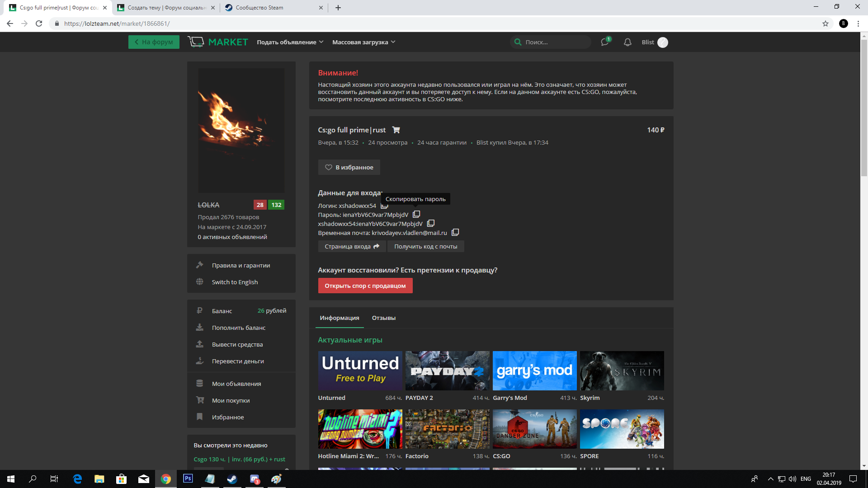Open seller LOLKA's profile name
This screenshot has height=488, width=868.
tap(208, 205)
